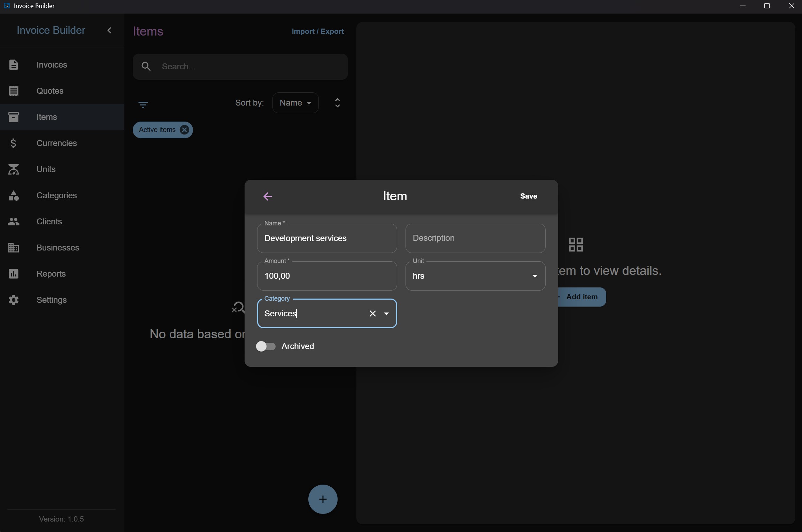Click the back arrow in Item dialog
This screenshot has width=802, height=532.
(268, 196)
